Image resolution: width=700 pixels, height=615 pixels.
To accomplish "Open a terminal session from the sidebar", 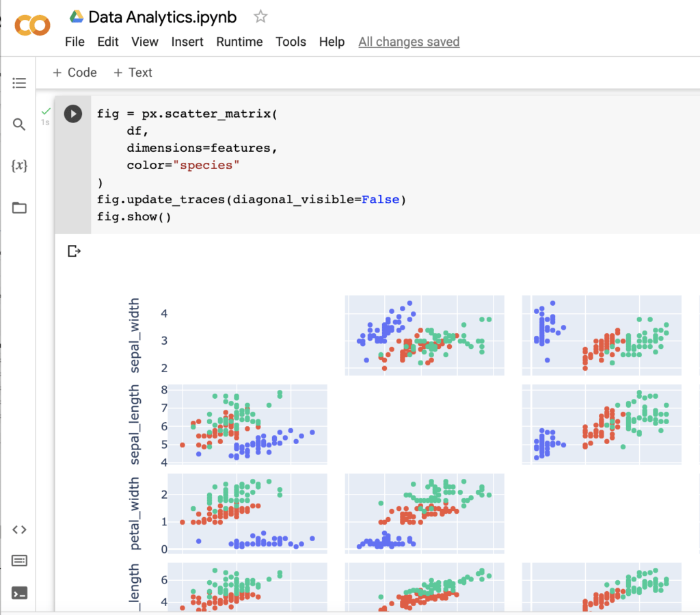I will (19, 592).
